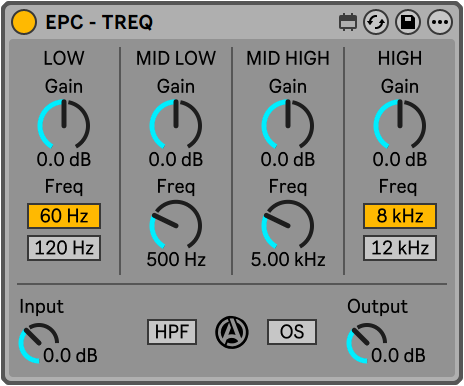Screen dimensions: 464x386
Task: Click the HIGH band label
Action: pyautogui.click(x=400, y=58)
